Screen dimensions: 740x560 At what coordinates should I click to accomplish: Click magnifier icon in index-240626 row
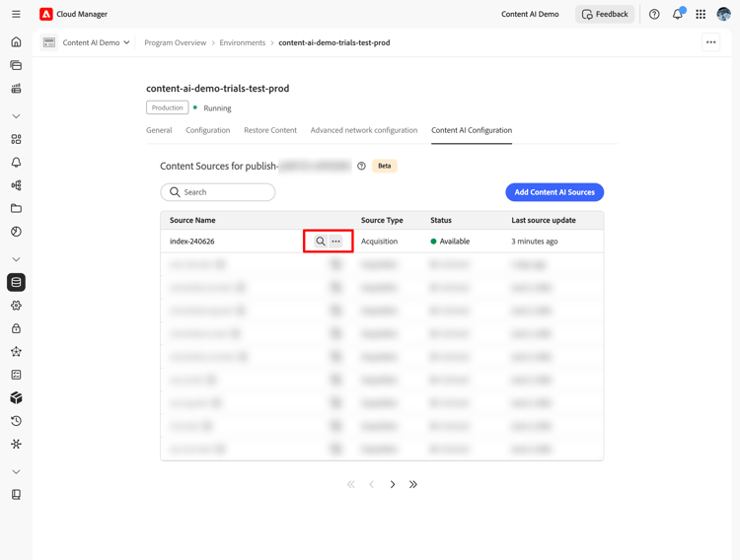coord(321,242)
